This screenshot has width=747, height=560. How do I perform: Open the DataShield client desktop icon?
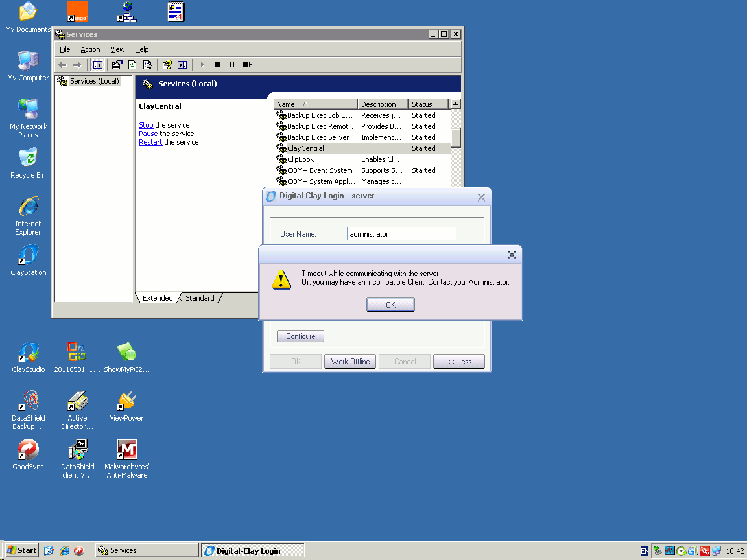[77, 459]
